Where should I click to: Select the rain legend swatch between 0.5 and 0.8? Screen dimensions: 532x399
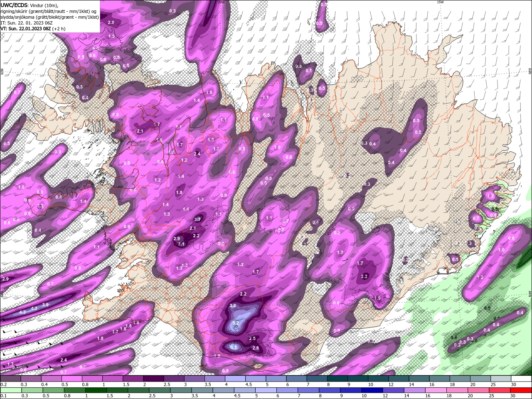(x=53, y=390)
